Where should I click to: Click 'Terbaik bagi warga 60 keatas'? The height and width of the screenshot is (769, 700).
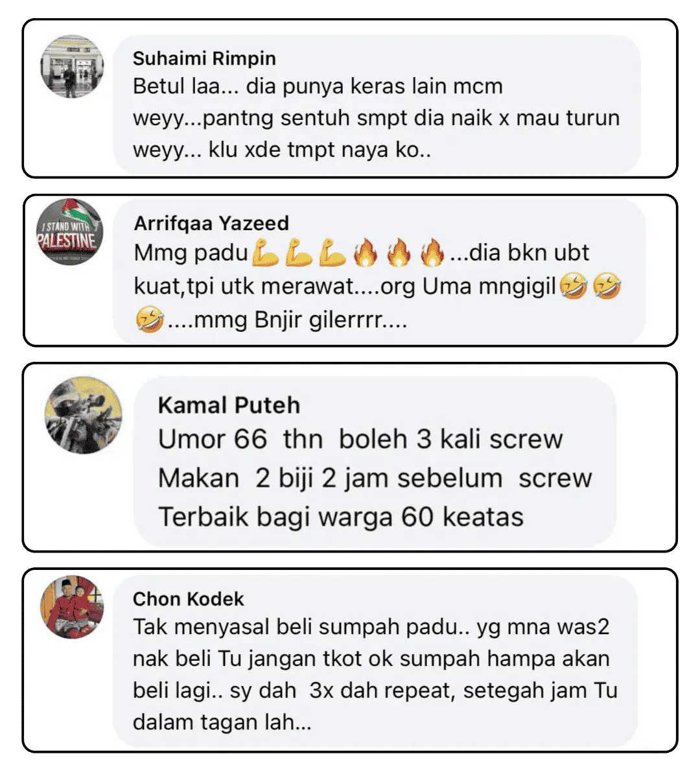pos(341,517)
